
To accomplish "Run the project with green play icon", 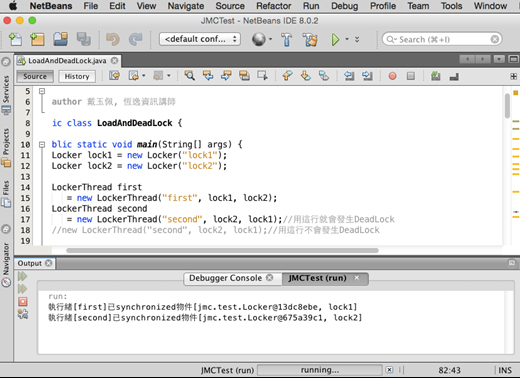I will pyautogui.click(x=335, y=39).
